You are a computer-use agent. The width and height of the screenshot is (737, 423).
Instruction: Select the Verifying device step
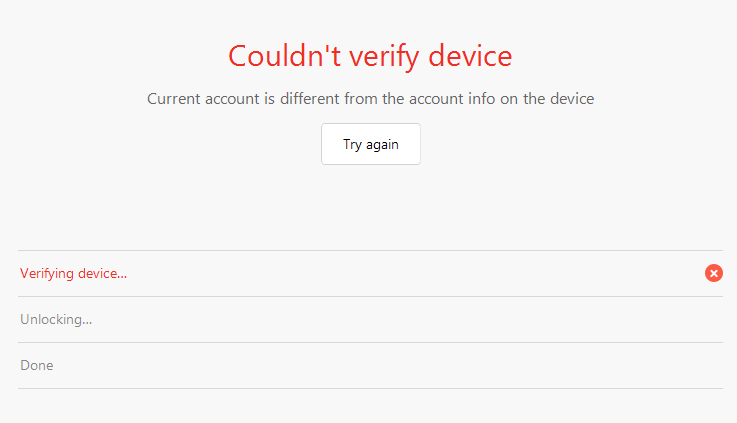click(73, 273)
